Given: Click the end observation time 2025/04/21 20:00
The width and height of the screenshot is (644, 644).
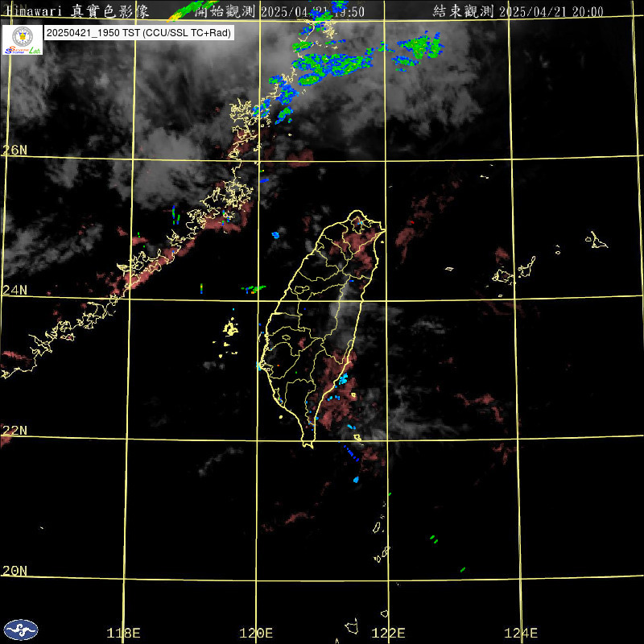Looking at the screenshot, I should coord(518,11).
